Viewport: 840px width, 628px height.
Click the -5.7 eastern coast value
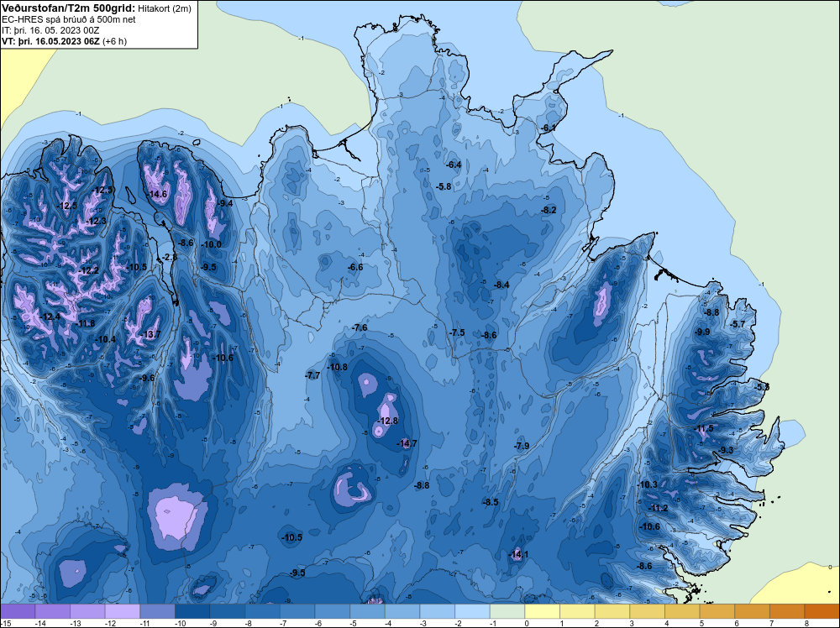pyautogui.click(x=738, y=324)
